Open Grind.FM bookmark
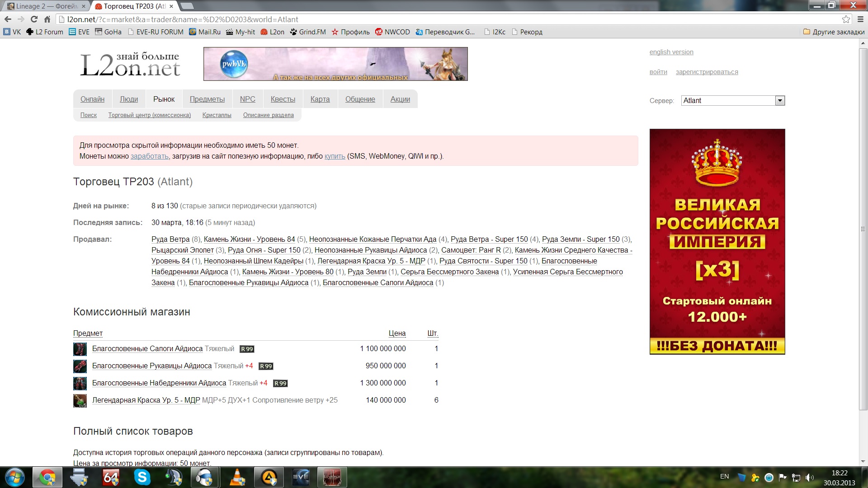 tap(308, 32)
